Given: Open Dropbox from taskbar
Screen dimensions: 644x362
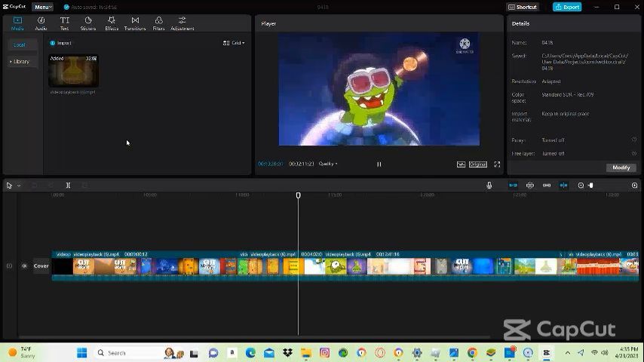Looking at the screenshot, I should pyautogui.click(x=287, y=352).
